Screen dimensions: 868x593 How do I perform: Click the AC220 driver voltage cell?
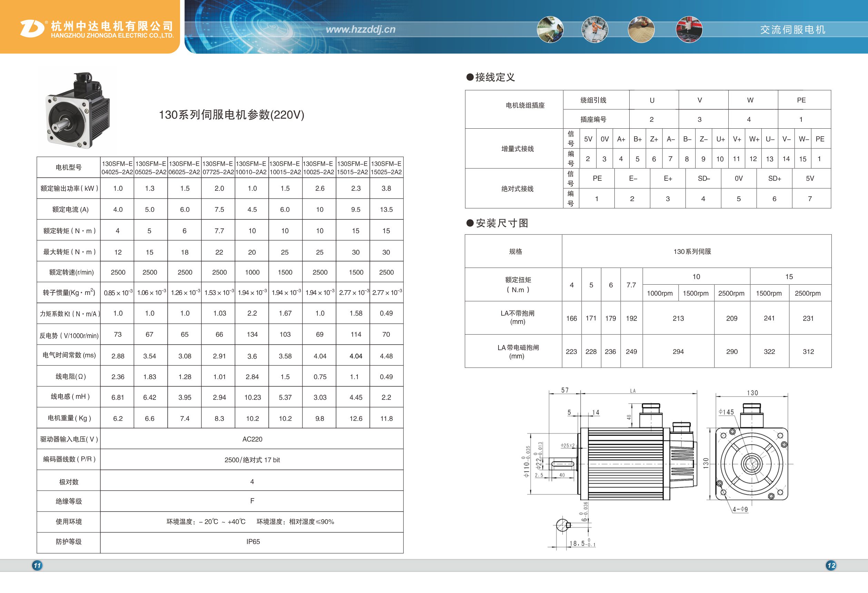(252, 439)
